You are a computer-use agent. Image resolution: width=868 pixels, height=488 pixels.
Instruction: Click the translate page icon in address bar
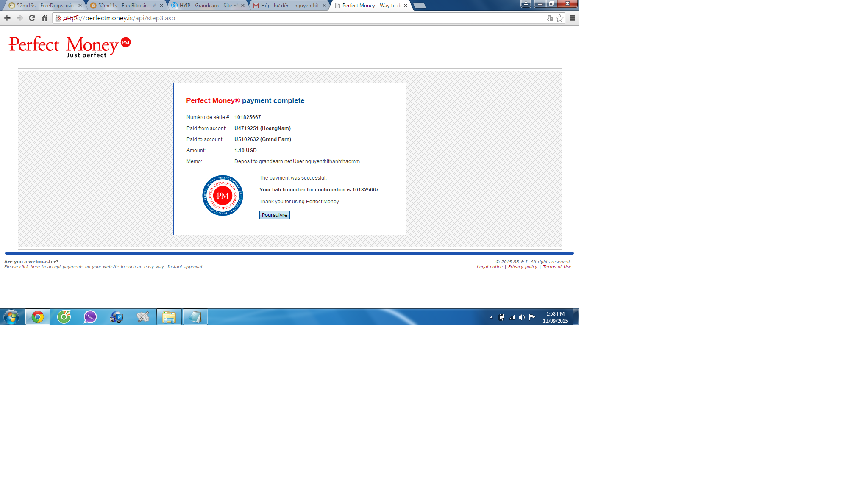point(550,18)
